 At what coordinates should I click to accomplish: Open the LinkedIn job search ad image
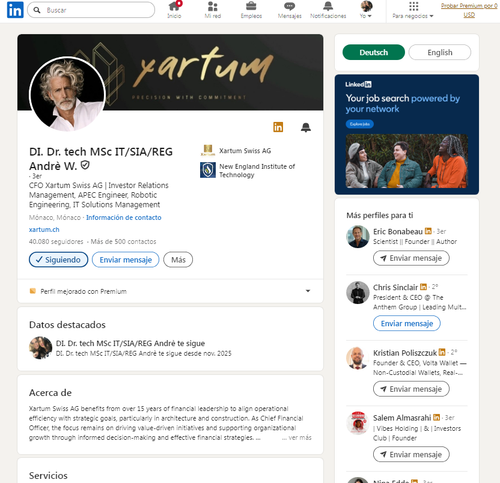pyautogui.click(x=407, y=161)
